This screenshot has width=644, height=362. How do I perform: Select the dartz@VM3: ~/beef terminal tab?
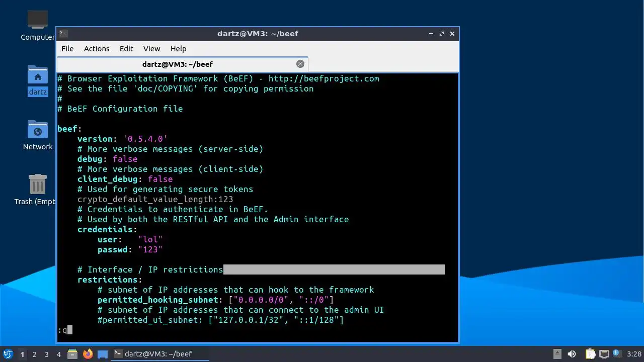point(182,64)
